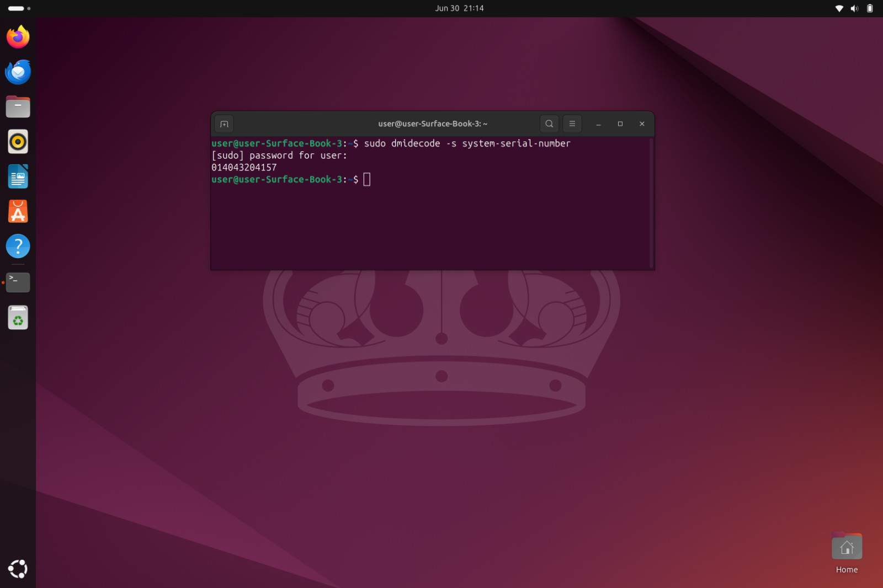Open the Help application
Screen dimensions: 883x588
pos(18,246)
